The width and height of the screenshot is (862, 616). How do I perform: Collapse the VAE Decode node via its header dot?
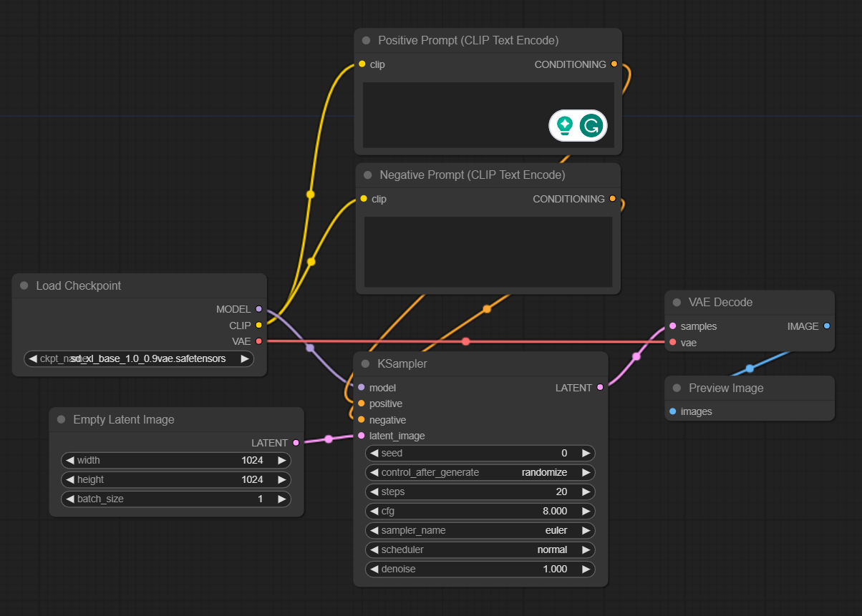pos(675,302)
